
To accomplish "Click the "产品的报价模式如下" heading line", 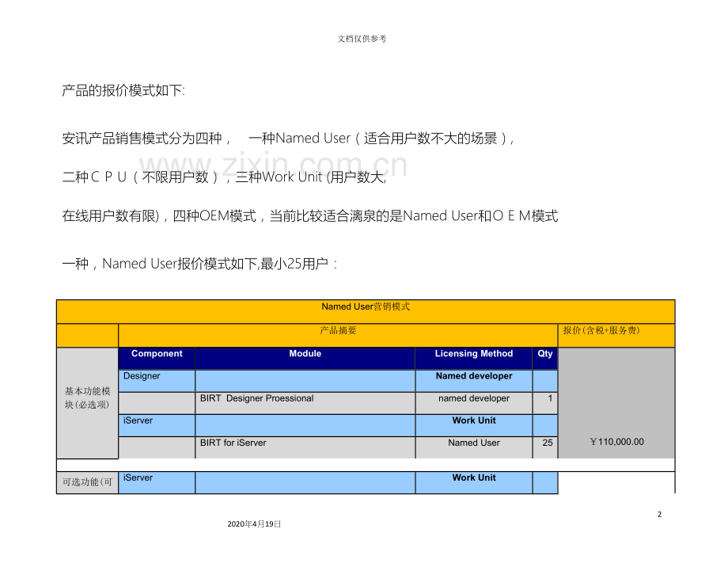I will click(x=123, y=90).
